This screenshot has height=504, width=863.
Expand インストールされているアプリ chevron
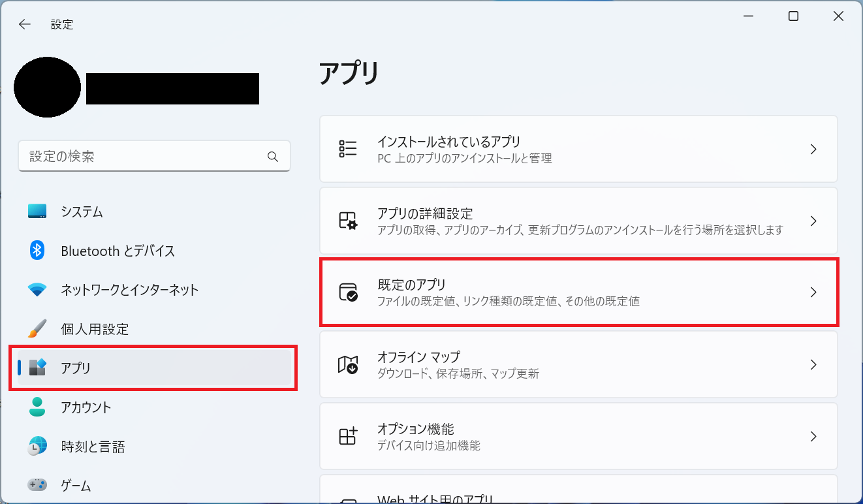813,150
